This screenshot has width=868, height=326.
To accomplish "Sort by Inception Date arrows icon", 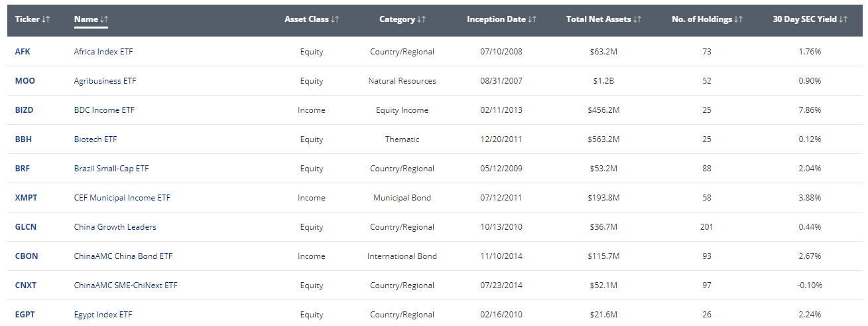I will click(532, 20).
